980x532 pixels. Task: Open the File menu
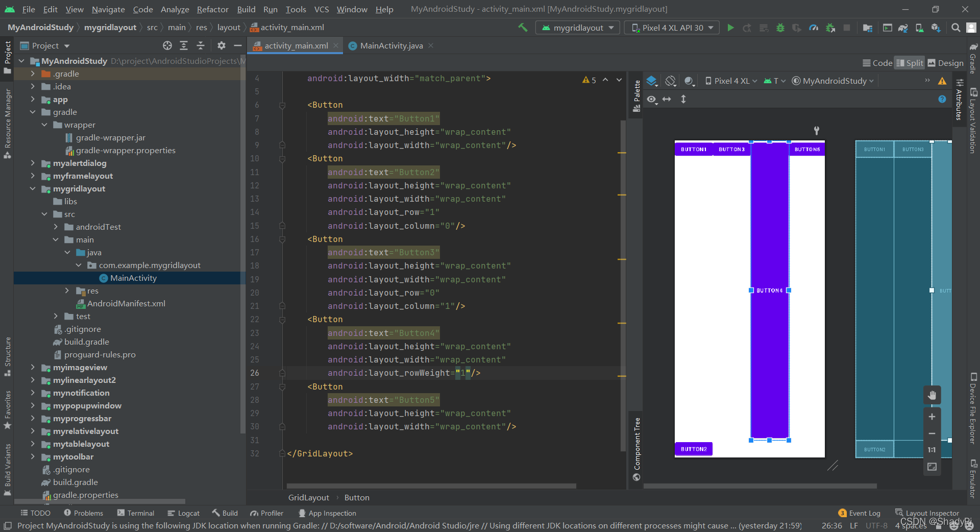point(29,9)
